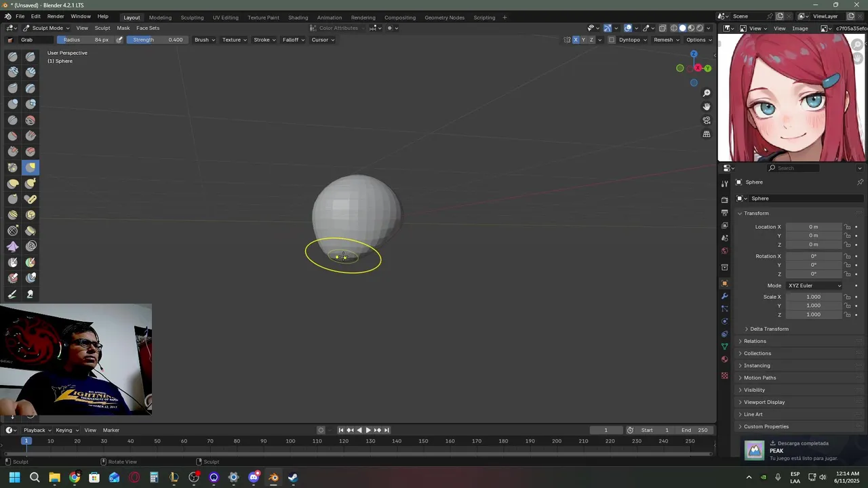Open the Options dropdown
Image resolution: width=868 pixels, height=488 pixels.
[x=699, y=40]
